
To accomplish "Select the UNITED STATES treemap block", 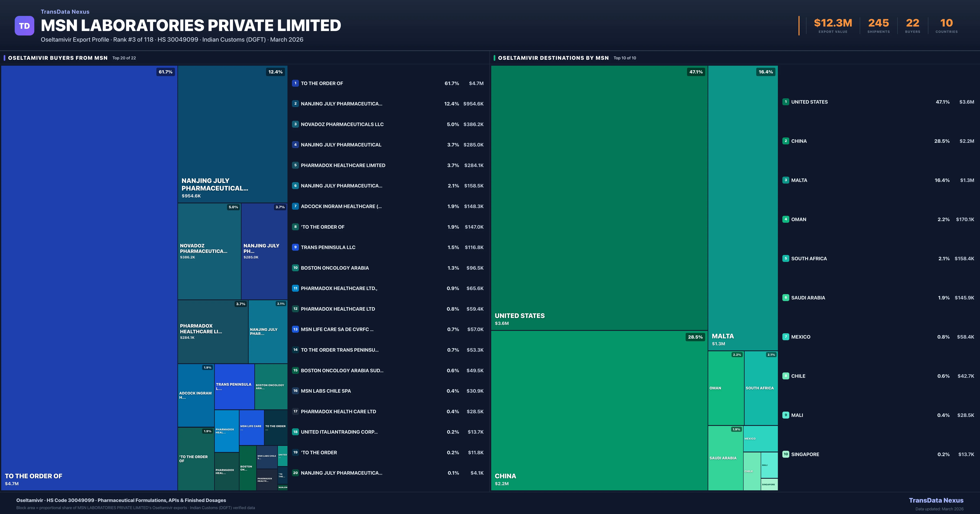I will click(x=599, y=198).
